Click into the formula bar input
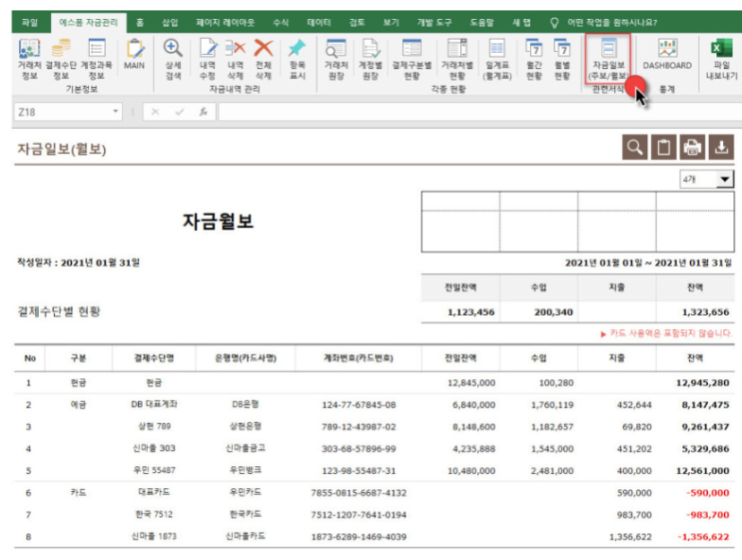This screenshot has height=560, width=742. pyautogui.click(x=479, y=112)
